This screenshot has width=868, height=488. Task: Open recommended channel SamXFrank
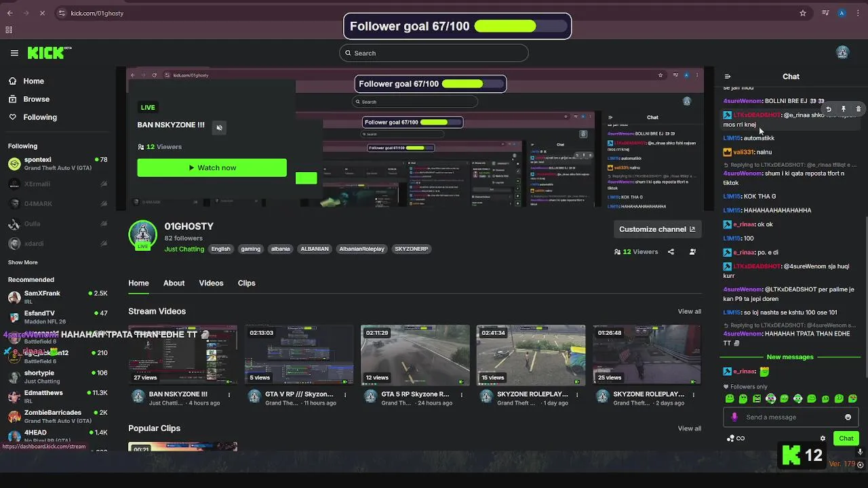pos(58,297)
